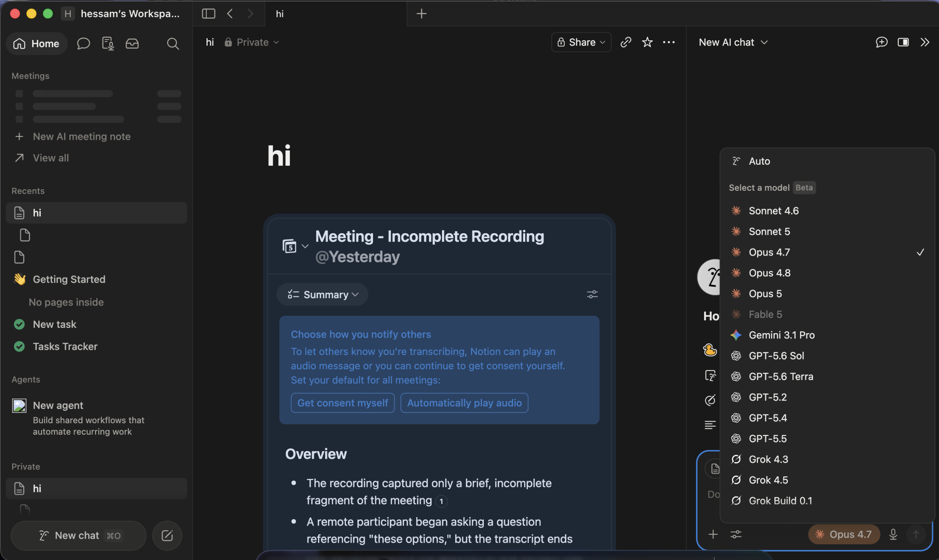Open Tasks Tracker page
The image size is (939, 560).
tap(96, 347)
